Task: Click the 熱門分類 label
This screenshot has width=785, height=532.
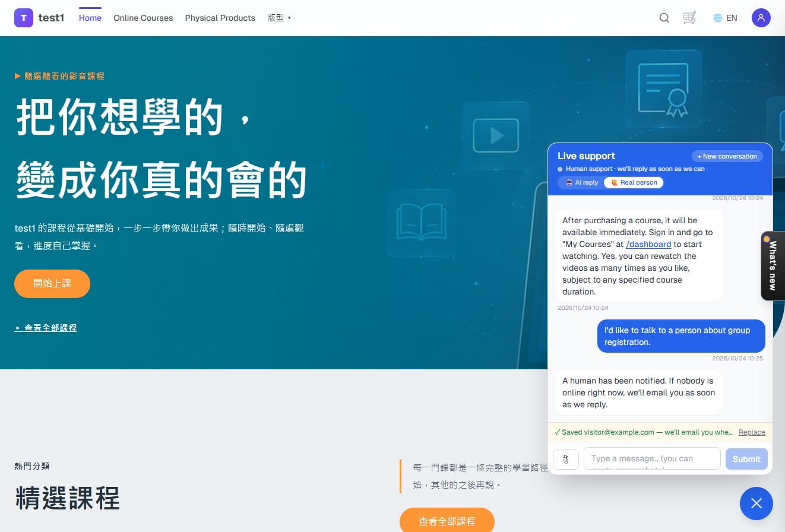Action: (32, 466)
